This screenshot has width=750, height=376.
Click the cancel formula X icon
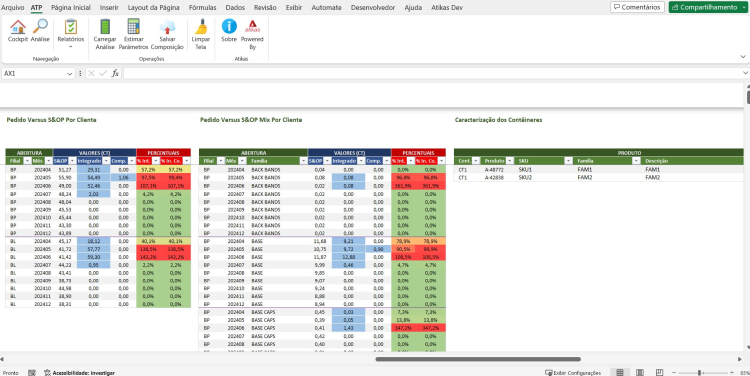91,74
